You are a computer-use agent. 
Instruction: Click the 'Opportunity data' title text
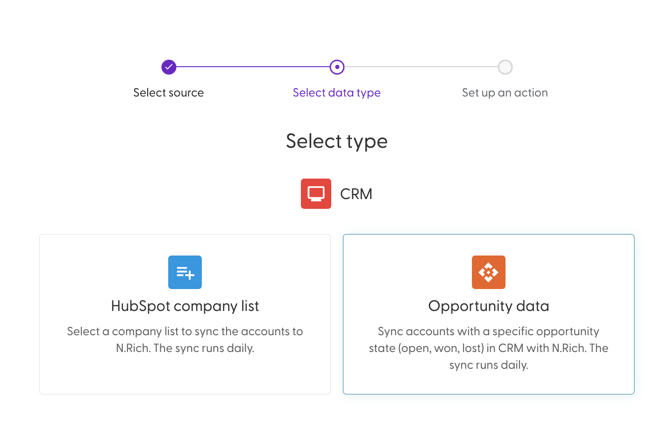[x=488, y=306]
